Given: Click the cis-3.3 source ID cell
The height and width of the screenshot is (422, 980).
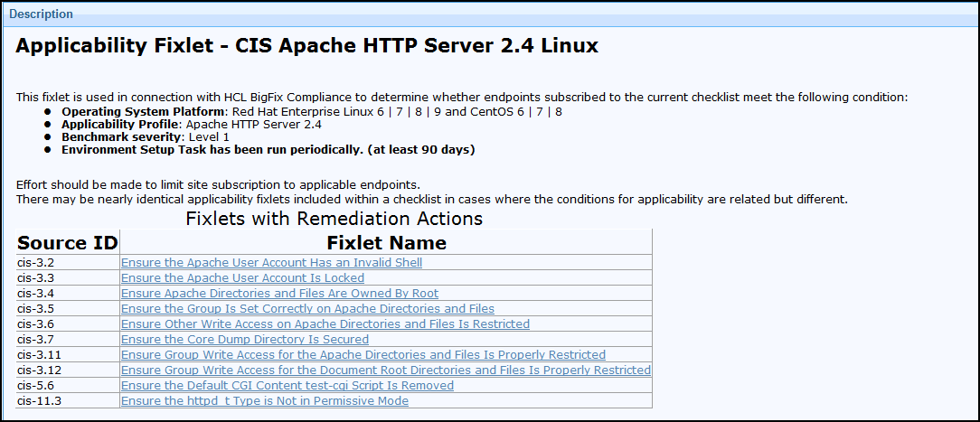Looking at the screenshot, I should [x=68, y=277].
